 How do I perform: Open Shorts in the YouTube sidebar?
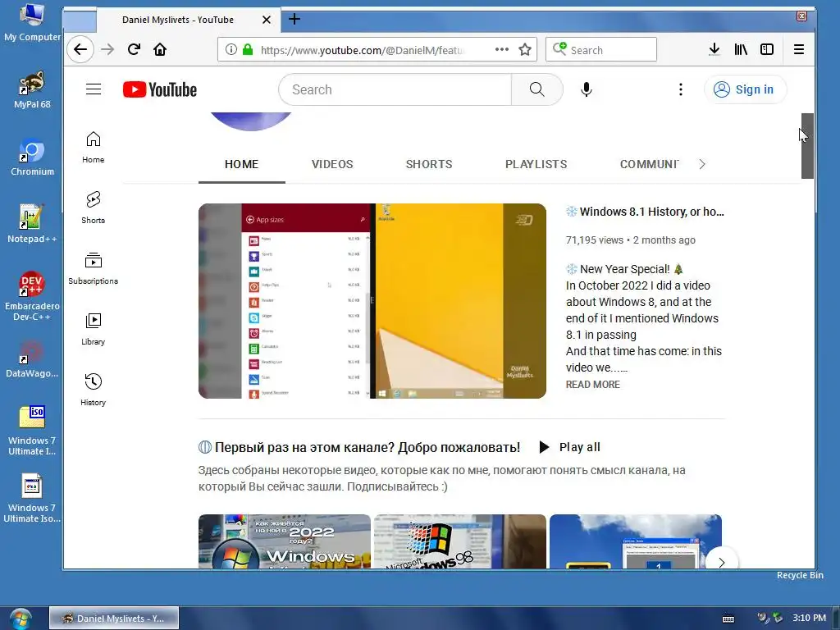pyautogui.click(x=94, y=208)
